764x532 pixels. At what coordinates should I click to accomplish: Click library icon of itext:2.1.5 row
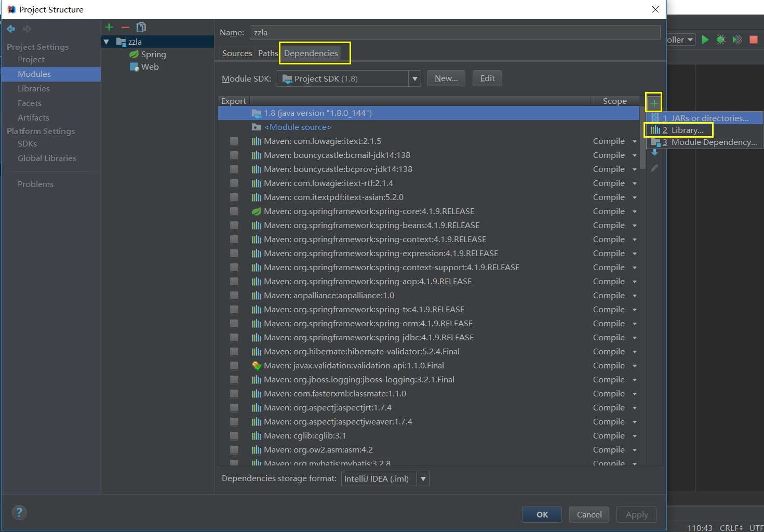[257, 141]
